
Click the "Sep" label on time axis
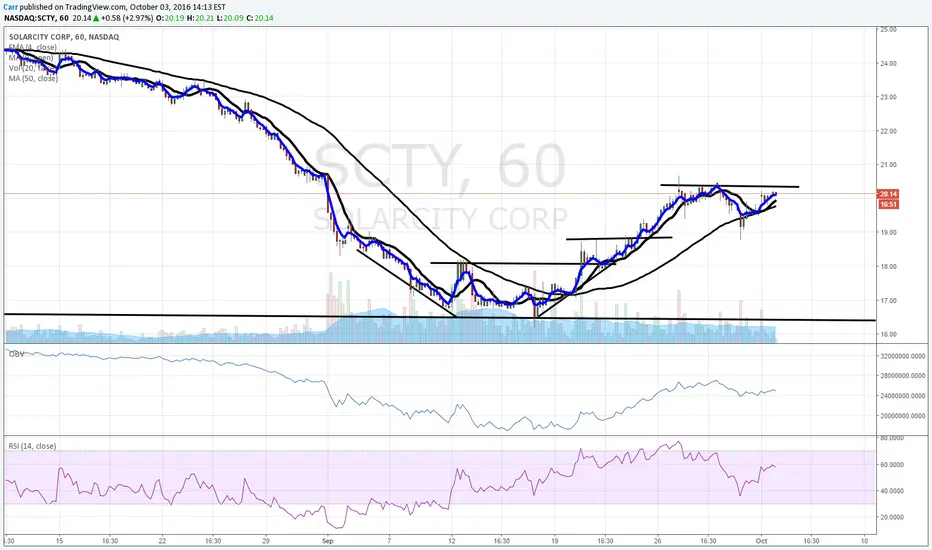click(328, 541)
